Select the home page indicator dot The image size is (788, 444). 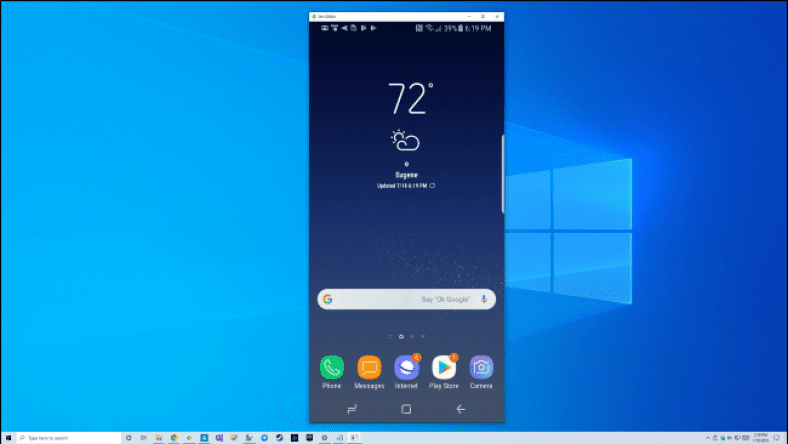pos(401,336)
